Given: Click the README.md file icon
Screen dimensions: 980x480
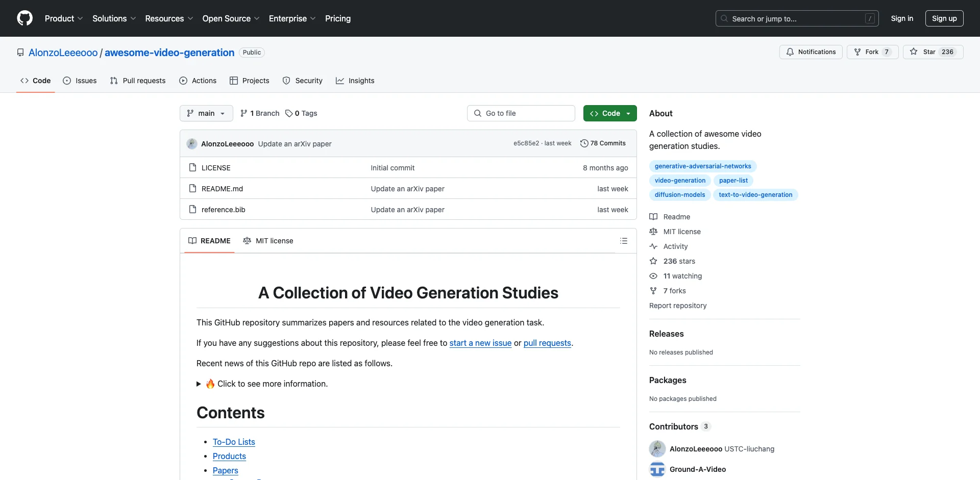Looking at the screenshot, I should 192,188.
